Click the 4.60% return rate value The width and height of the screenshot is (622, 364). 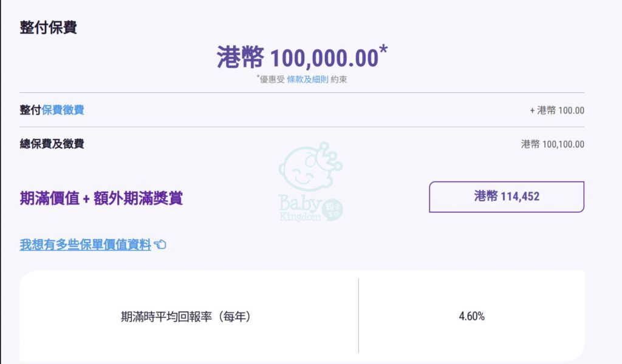pos(471,316)
